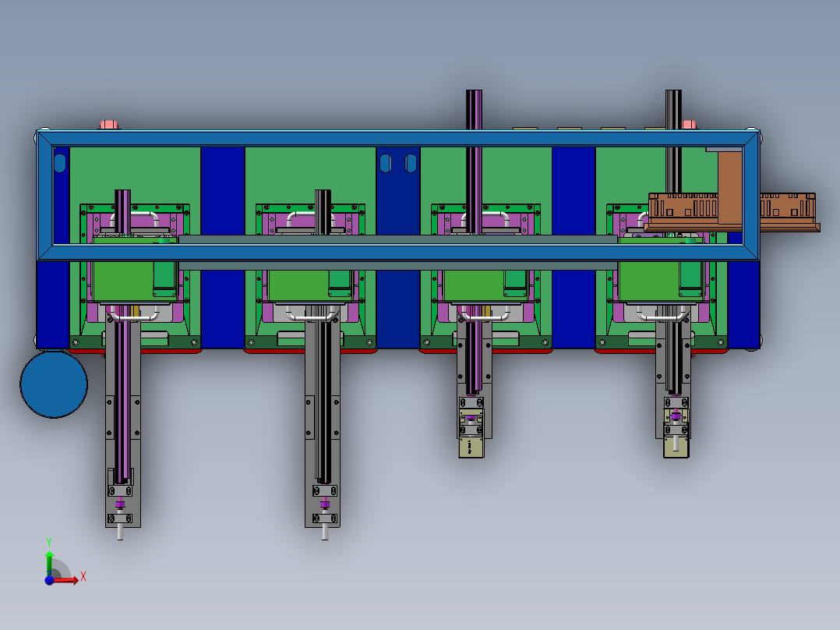
Task: Select the oval slot in left blue panel
Action: point(60,163)
